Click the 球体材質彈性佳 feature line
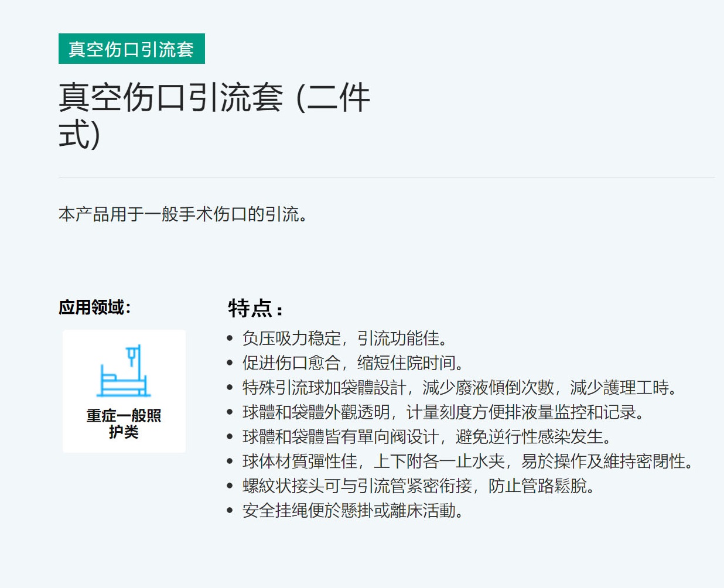The image size is (724, 588). (468, 461)
